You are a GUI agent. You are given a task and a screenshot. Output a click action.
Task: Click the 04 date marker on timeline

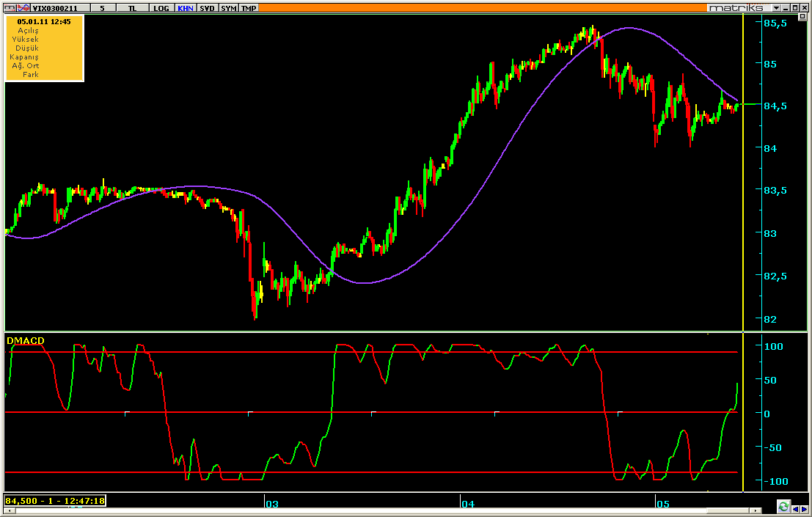(468, 504)
